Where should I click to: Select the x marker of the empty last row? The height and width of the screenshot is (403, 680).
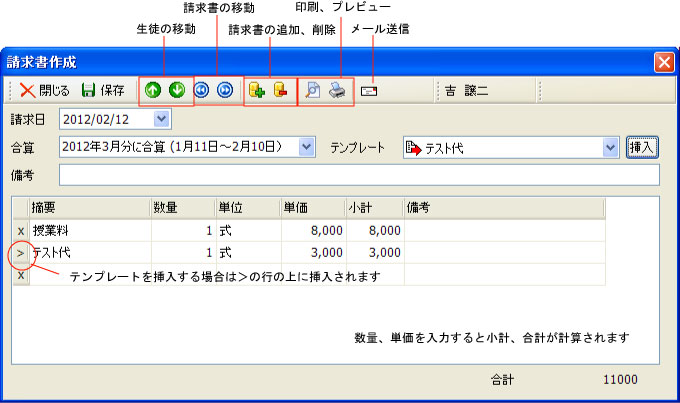(21, 275)
